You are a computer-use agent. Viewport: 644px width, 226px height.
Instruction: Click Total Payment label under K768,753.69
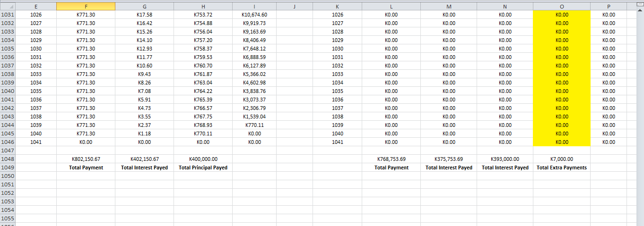coord(391,167)
